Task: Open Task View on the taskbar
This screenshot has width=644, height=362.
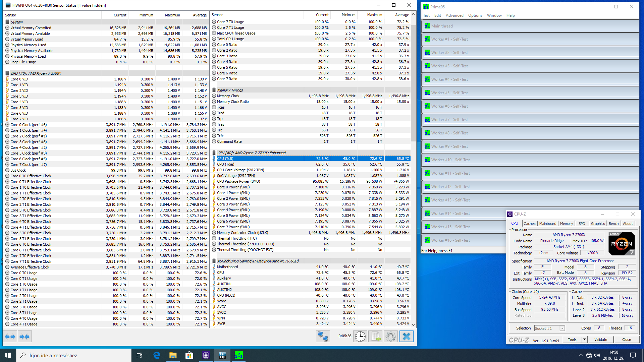Action: [x=140, y=355]
